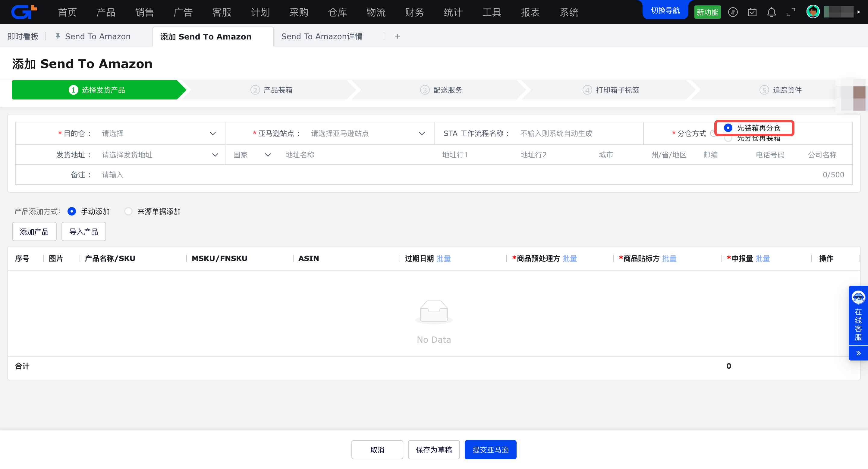Screen dimensions: 868x469
Task: Open the 亚马逊站点 dropdown
Action: click(367, 134)
